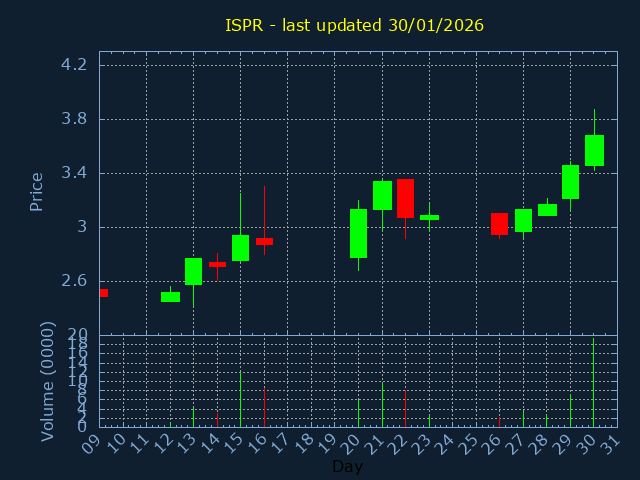Click the 2.6 price tick label
Screen dimensions: 640x480
point(74,281)
